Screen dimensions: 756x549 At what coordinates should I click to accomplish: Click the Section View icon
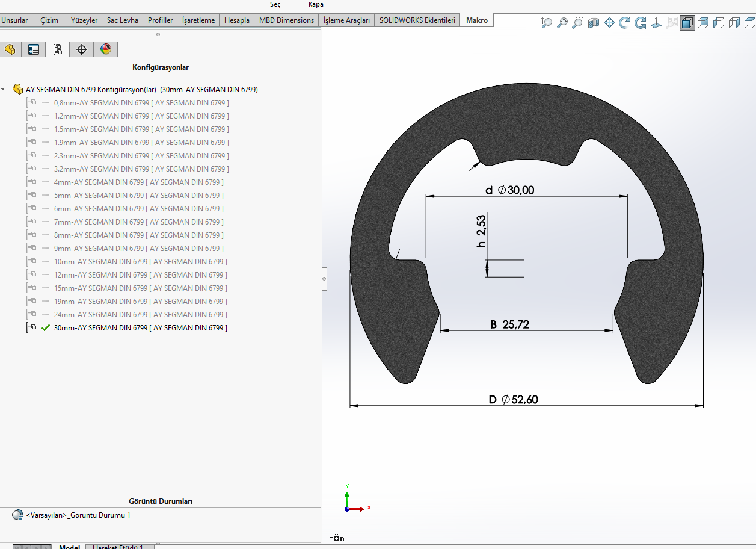594,23
